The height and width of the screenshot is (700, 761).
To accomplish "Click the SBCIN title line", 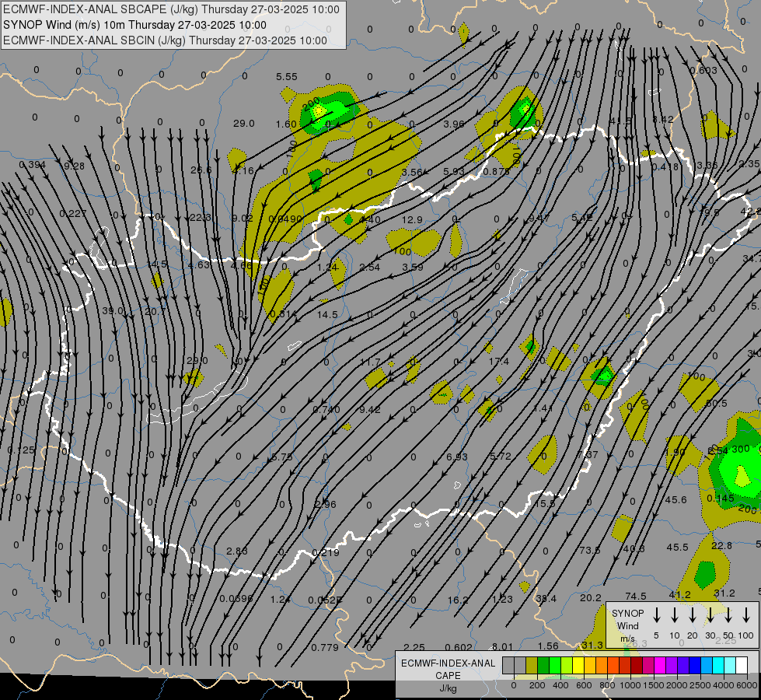I will click(x=165, y=40).
